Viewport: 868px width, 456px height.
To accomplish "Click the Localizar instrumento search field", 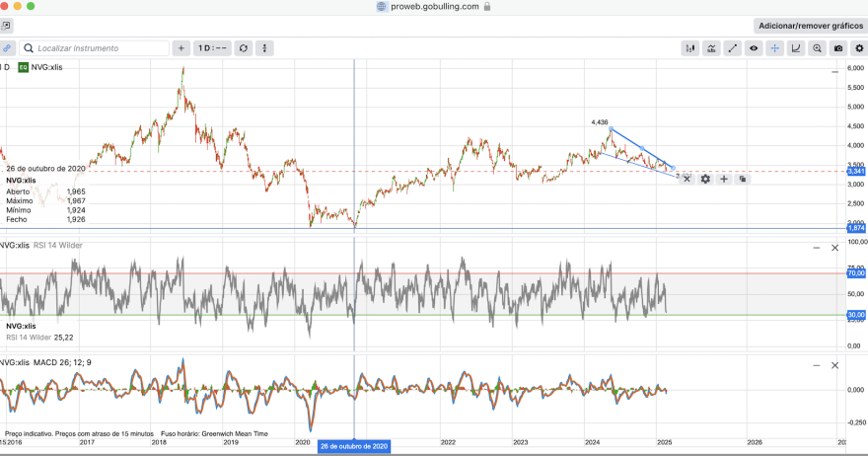I will [x=94, y=48].
